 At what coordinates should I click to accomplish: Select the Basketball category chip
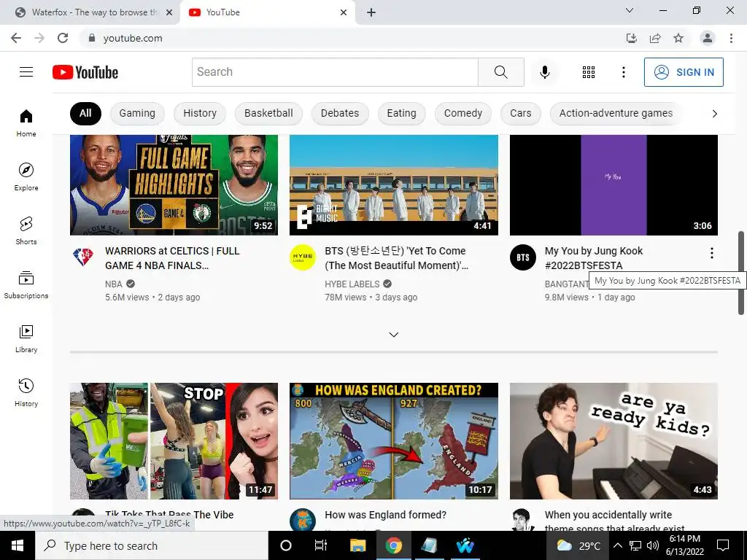coord(268,113)
